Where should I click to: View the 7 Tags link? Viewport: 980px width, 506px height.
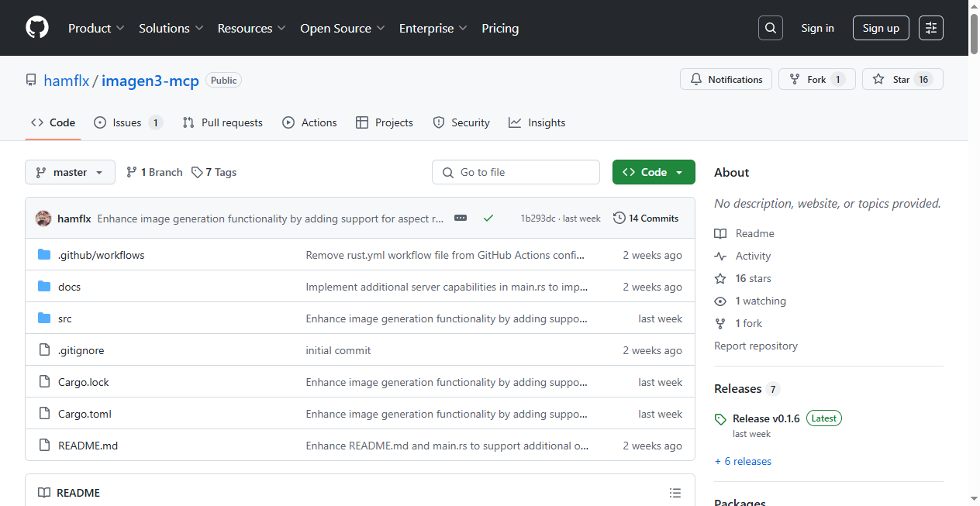(x=214, y=172)
